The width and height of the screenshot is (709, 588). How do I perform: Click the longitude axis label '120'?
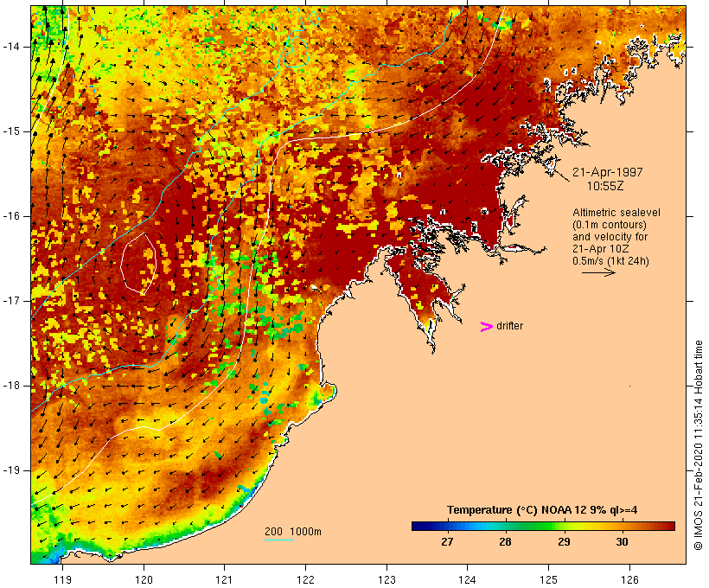(144, 579)
